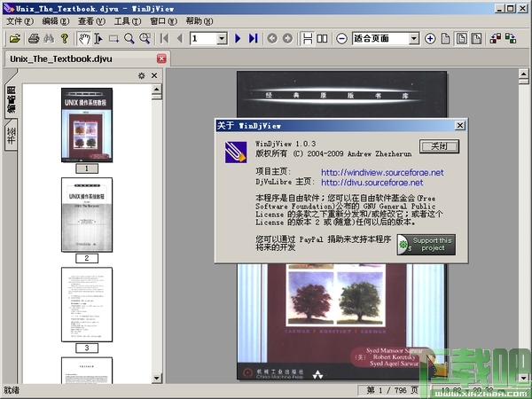532x399 pixels.
Task: Open a file with the folder icon
Action: click(14, 39)
